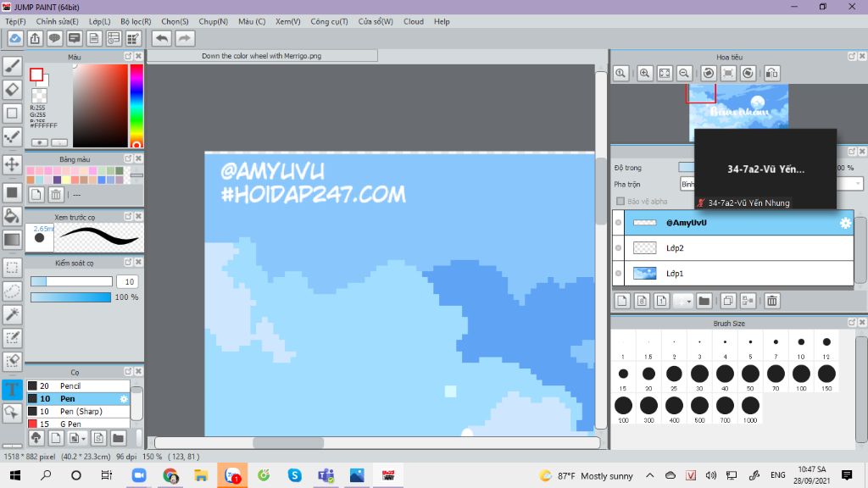Open the brush panel add dropdown arrow
Screen dimensions: 868x488
pyautogui.click(x=83, y=439)
